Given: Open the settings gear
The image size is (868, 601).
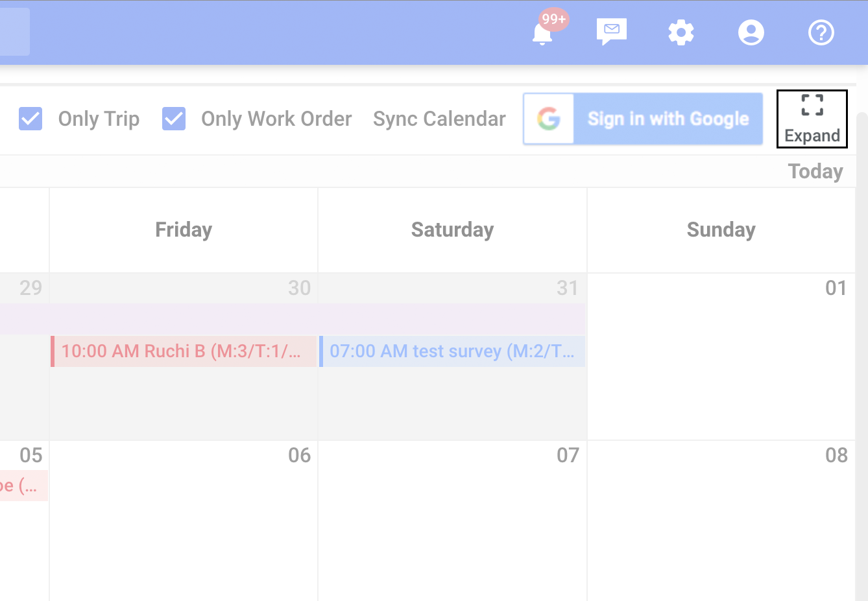Looking at the screenshot, I should click(x=681, y=32).
